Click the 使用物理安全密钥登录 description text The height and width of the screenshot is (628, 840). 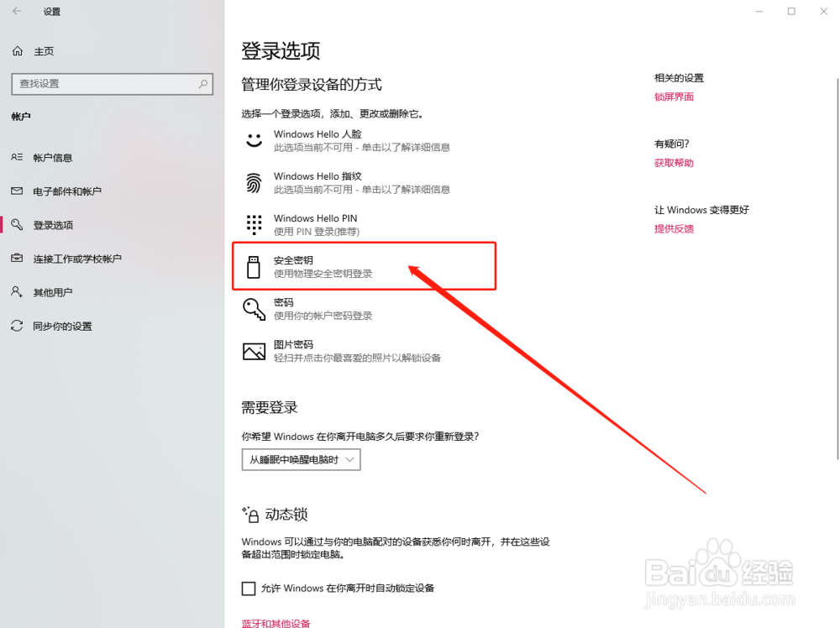(x=323, y=274)
